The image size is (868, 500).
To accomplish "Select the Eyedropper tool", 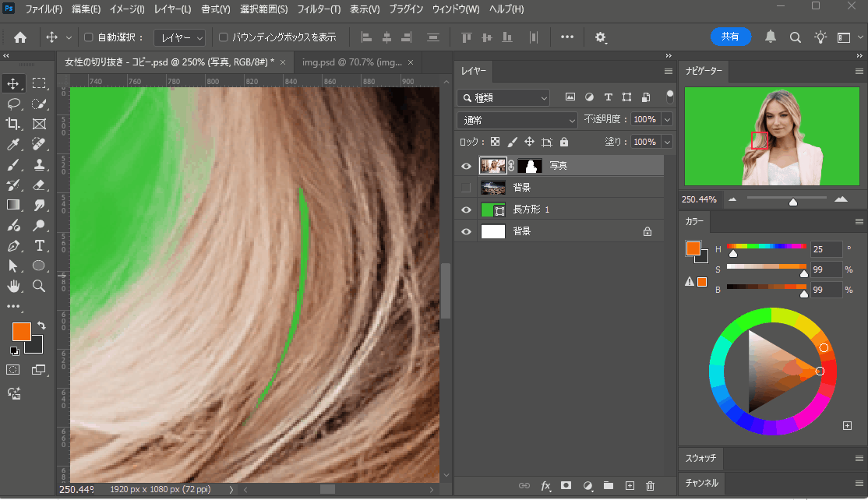I will 13,145.
